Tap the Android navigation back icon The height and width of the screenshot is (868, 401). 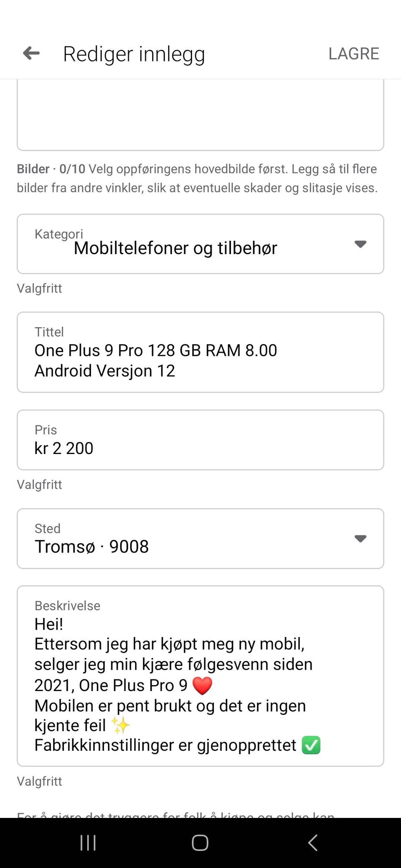point(312,843)
